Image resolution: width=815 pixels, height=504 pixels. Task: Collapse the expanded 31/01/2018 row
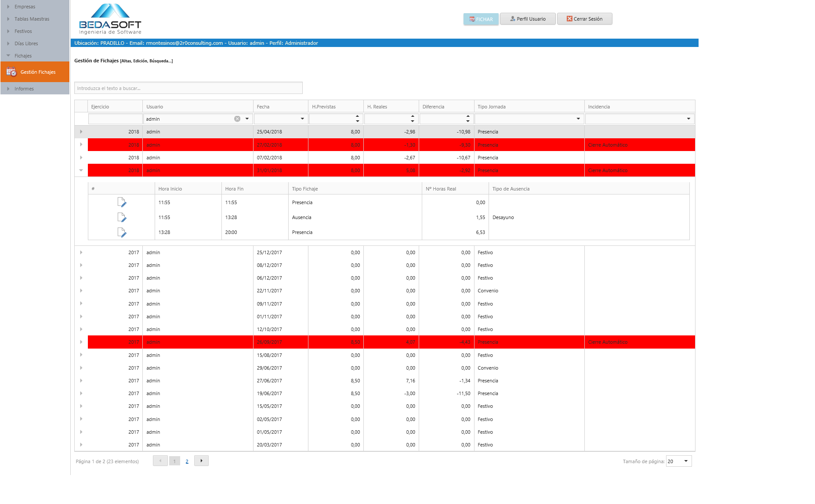tap(81, 170)
